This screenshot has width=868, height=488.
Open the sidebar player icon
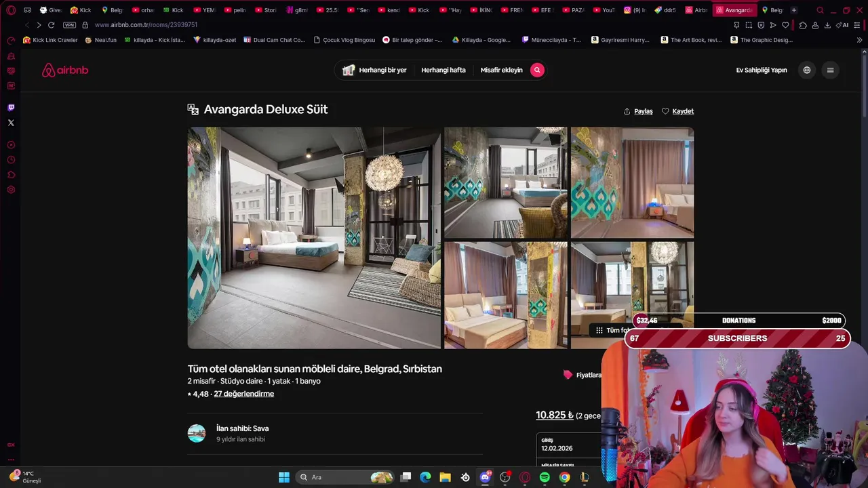(x=11, y=145)
